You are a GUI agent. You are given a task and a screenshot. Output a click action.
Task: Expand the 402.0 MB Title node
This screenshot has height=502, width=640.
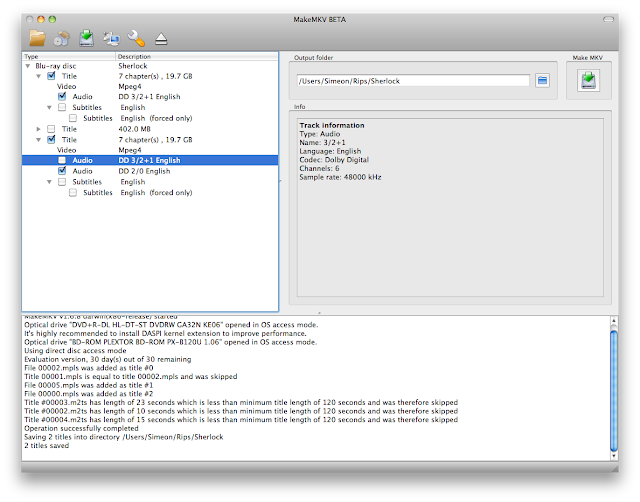tap(38, 129)
